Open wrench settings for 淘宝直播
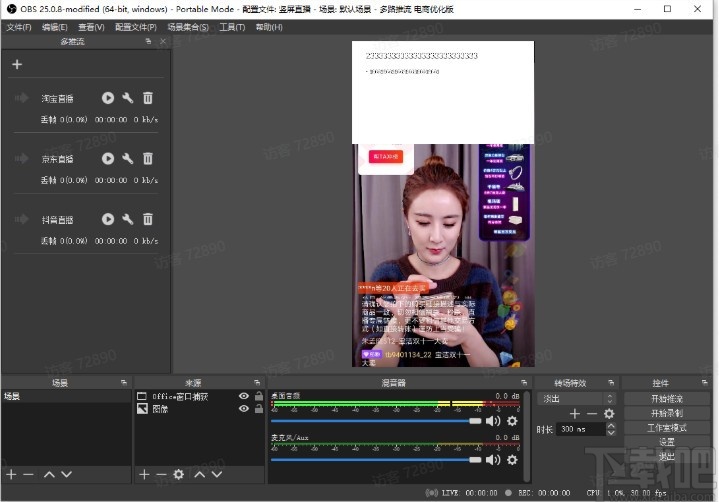The height and width of the screenshot is (502, 719). pyautogui.click(x=127, y=98)
